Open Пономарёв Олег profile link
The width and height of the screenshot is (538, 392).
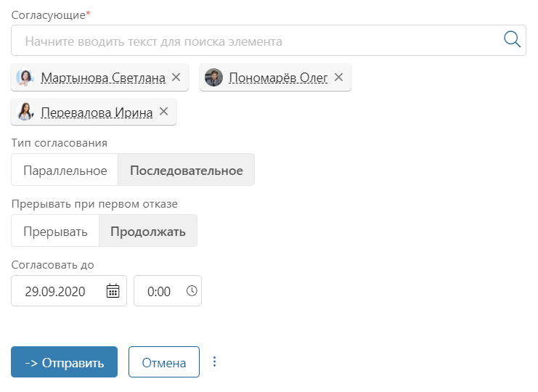278,78
